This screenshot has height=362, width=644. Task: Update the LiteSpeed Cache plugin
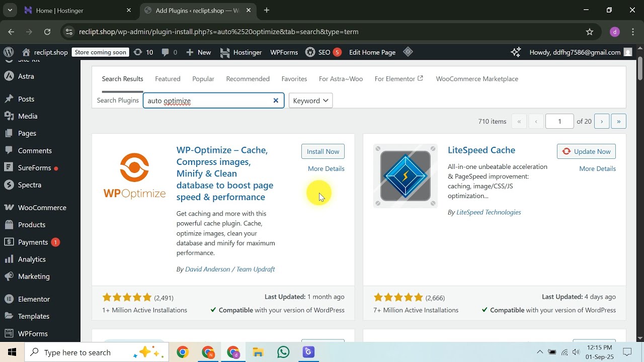pos(586,151)
